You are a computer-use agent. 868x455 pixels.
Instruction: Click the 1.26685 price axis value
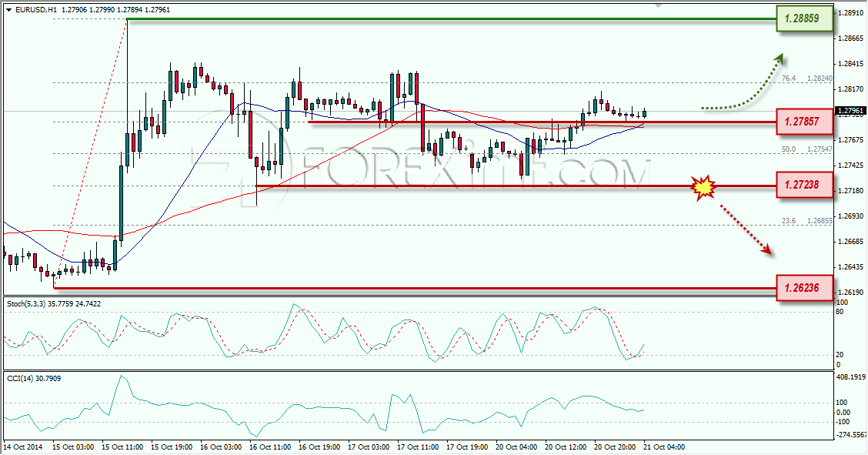851,242
